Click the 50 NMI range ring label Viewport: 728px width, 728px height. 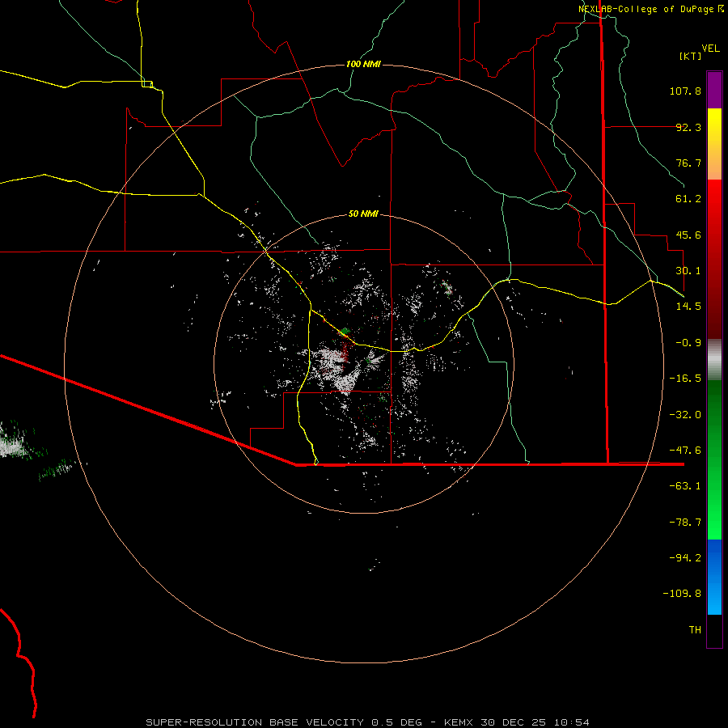point(363,214)
